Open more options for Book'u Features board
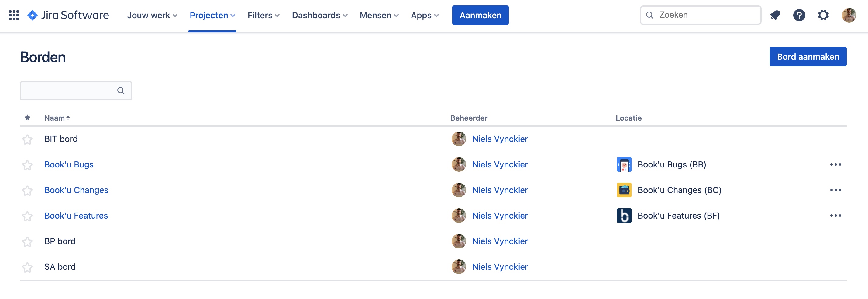This screenshot has width=868, height=299. pyautogui.click(x=835, y=216)
